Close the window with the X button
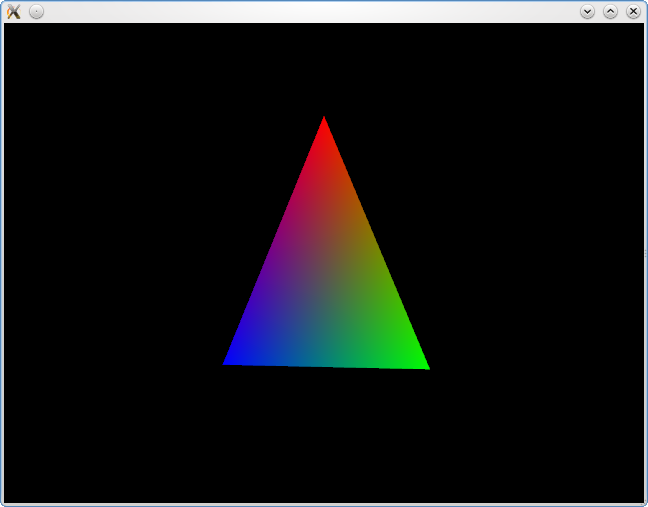 pyautogui.click(x=633, y=11)
